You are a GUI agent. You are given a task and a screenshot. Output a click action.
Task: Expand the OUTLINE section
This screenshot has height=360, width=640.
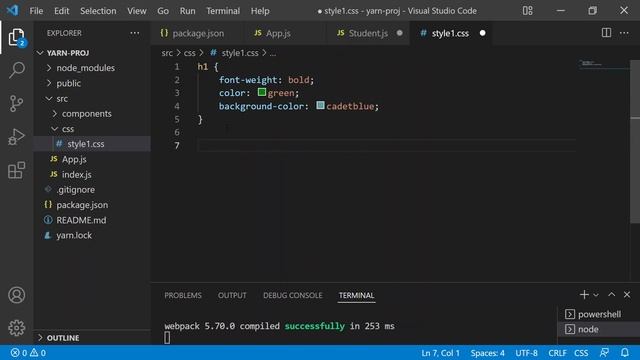[63, 338]
